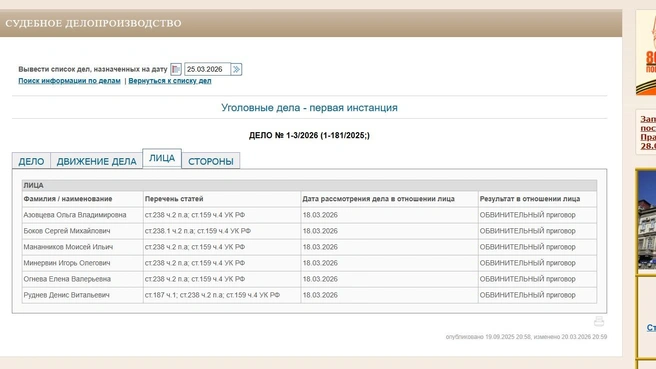The image size is (656, 369).
Task: Click the date field showing 25.03.2026
Action: click(x=207, y=69)
